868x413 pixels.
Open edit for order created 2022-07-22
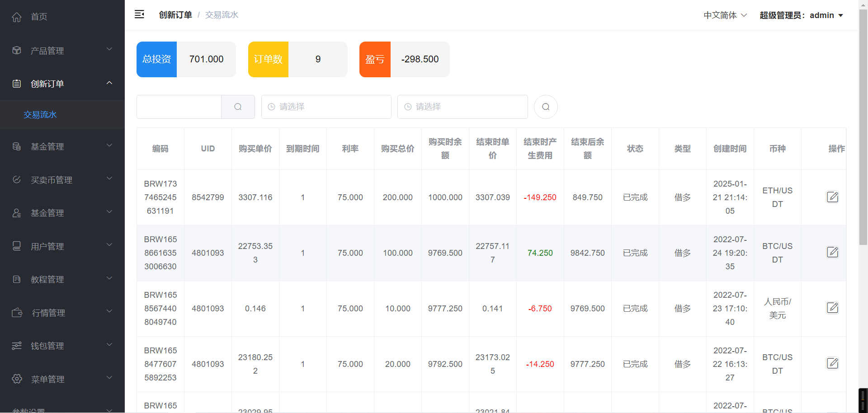pos(832,364)
